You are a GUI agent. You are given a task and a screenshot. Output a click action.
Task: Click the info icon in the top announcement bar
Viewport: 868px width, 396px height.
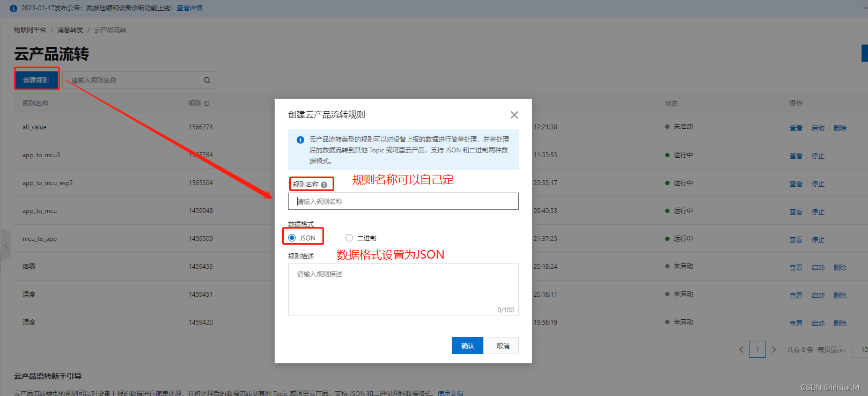click(x=13, y=9)
